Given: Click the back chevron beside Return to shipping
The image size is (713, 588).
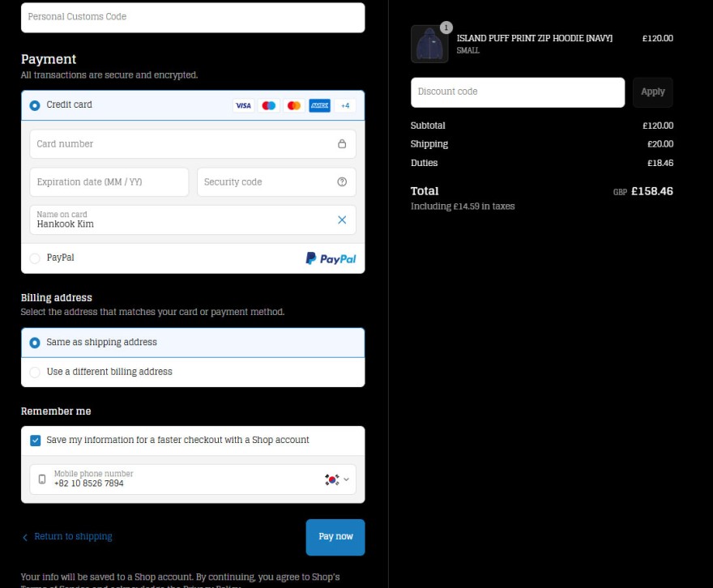Looking at the screenshot, I should coord(25,537).
